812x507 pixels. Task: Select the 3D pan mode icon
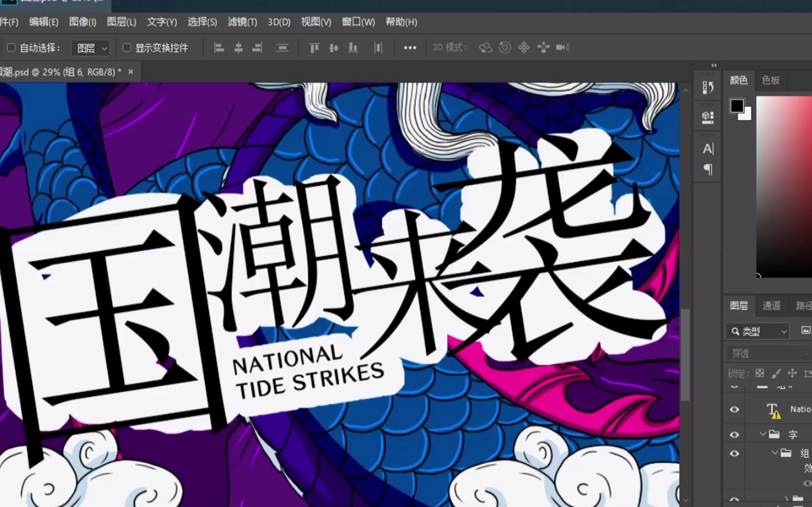click(x=524, y=47)
